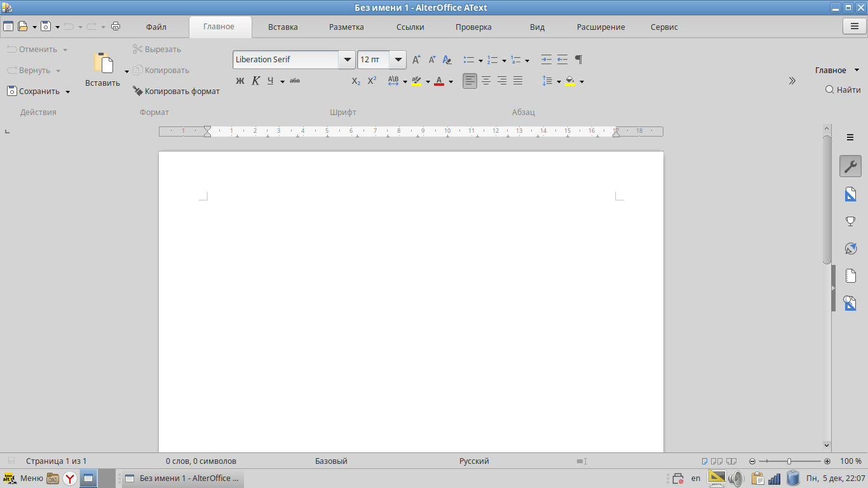Apply outline list format
The height and width of the screenshot is (488, 868).
pos(515,60)
